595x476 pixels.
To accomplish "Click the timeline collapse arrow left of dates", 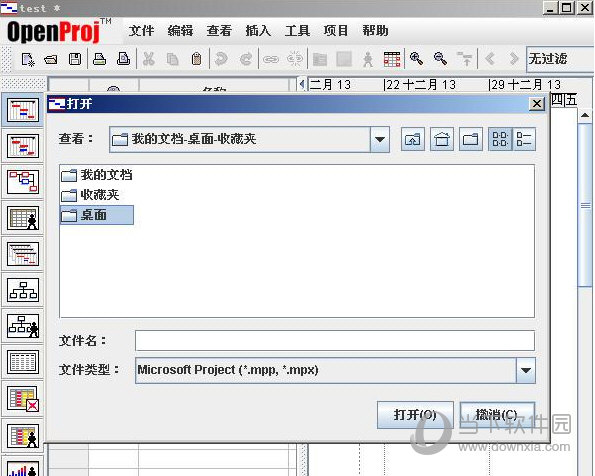I will (302, 84).
